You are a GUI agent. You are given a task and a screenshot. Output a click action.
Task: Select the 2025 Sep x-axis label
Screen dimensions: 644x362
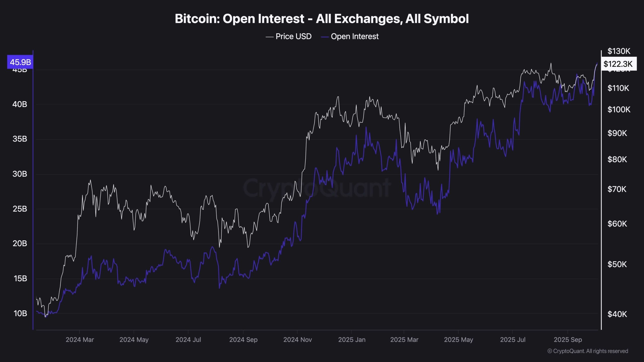pyautogui.click(x=568, y=340)
